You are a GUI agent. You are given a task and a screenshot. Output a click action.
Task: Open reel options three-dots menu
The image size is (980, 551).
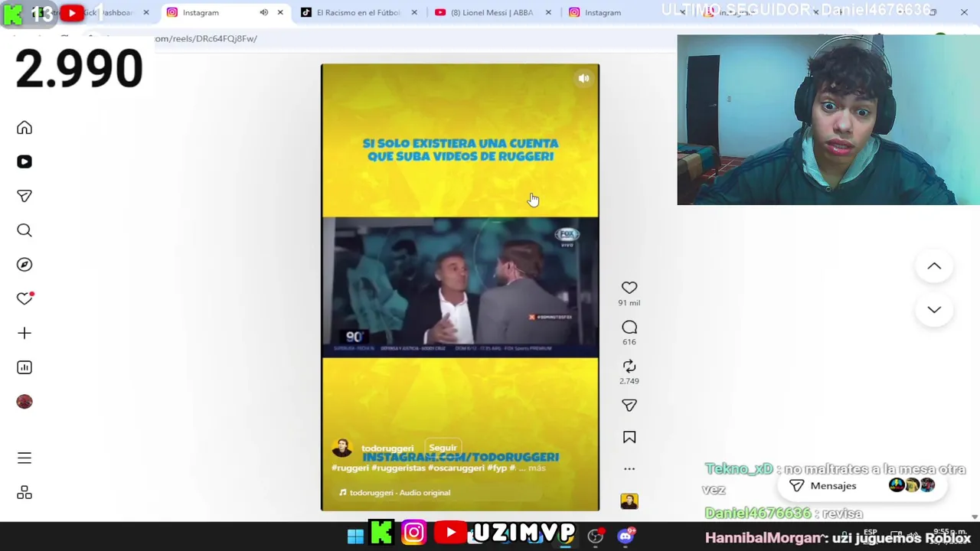[629, 469]
